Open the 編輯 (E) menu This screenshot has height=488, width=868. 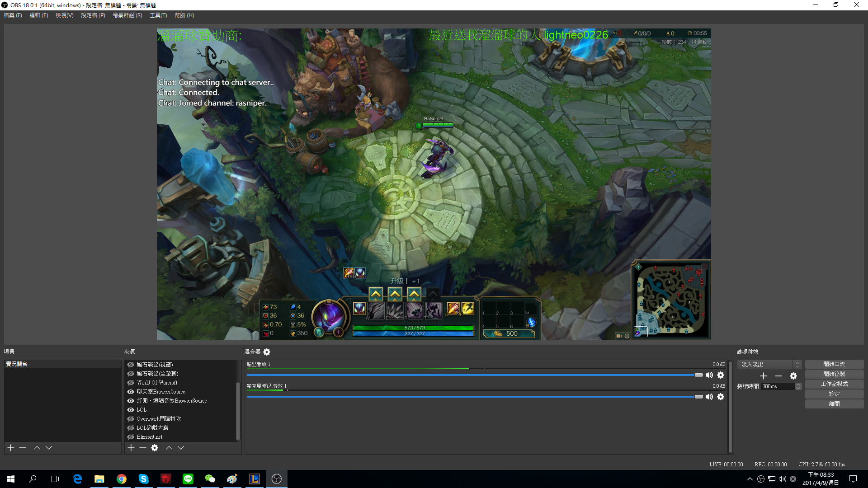39,15
